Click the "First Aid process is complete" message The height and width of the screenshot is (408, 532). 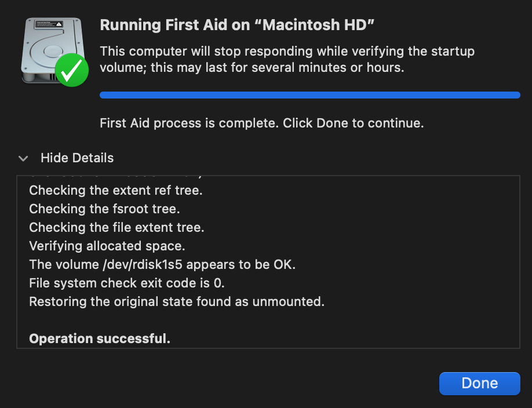(261, 123)
